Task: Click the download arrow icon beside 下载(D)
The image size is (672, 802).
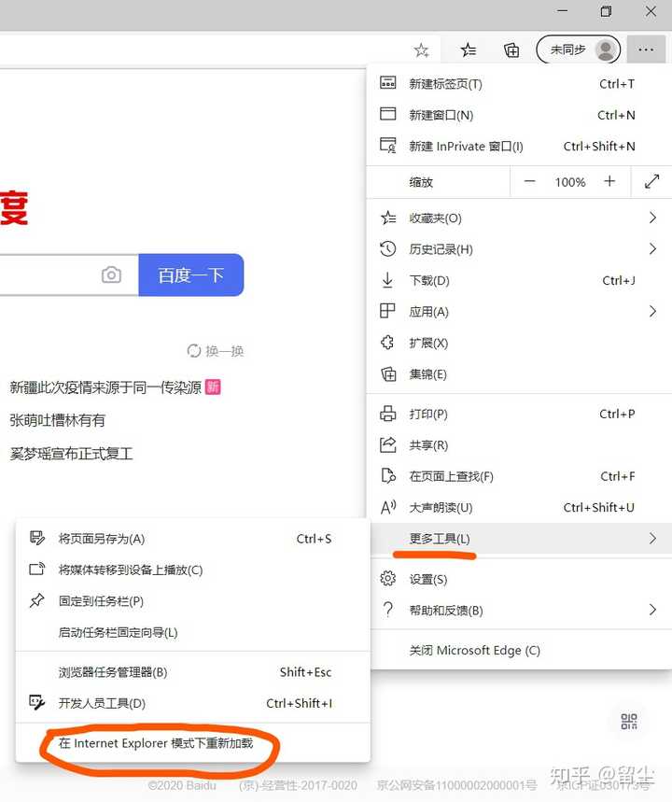Action: 387,280
